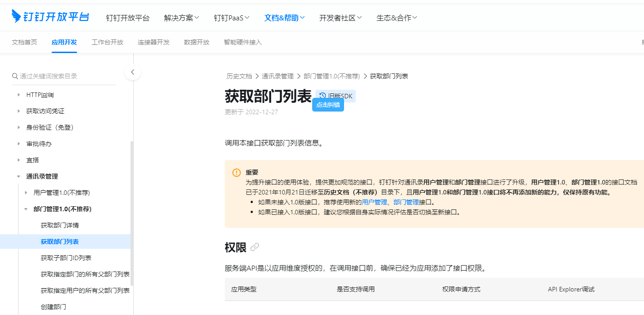Collapse the 通讯录管理 tree node
Screen dimensions: 644x315
[19, 176]
